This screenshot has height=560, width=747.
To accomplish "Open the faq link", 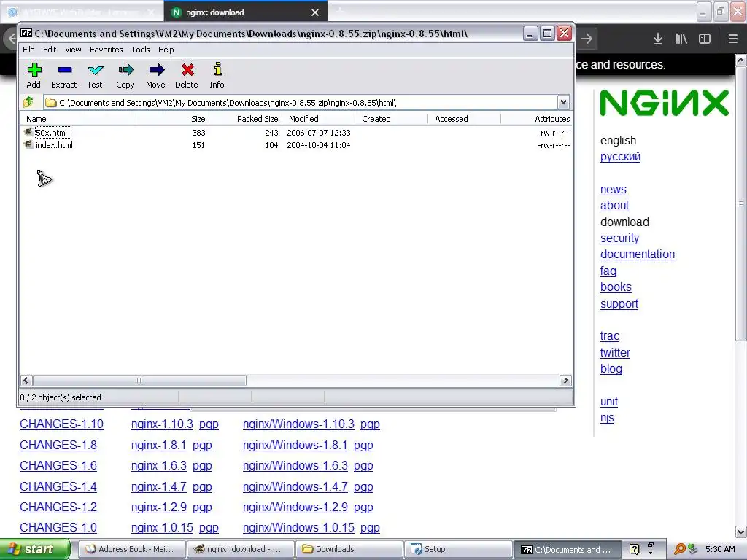I will 608,271.
